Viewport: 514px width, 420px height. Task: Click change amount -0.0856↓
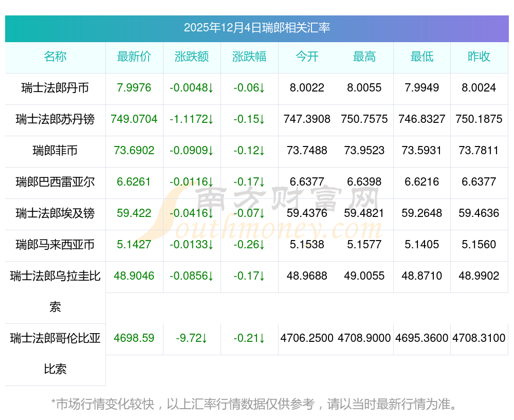(x=192, y=276)
